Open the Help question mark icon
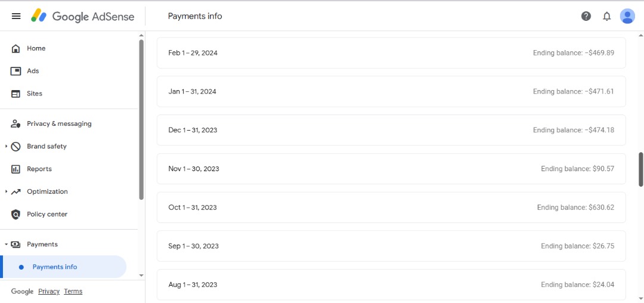The height and width of the screenshot is (303, 644). [586, 16]
